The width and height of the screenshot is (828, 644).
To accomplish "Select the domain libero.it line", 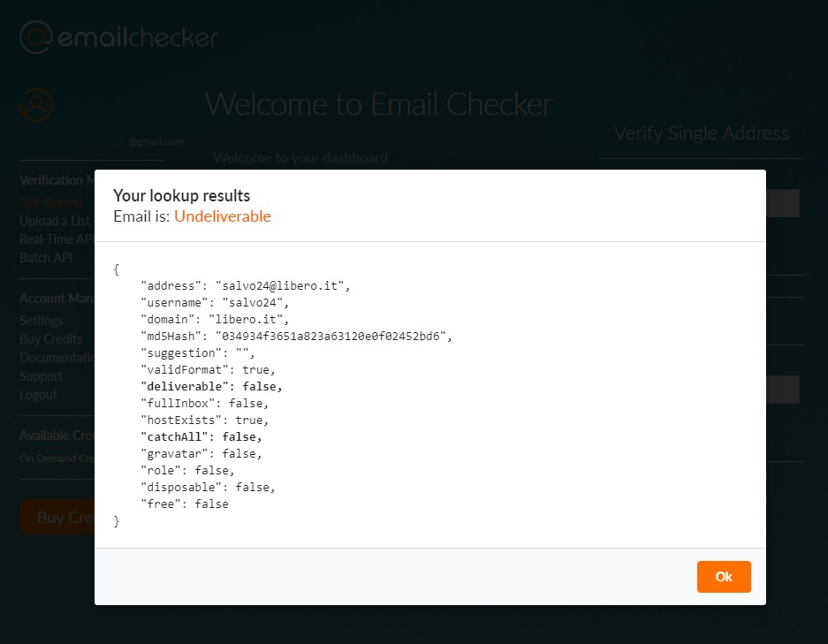I will pyautogui.click(x=215, y=320).
